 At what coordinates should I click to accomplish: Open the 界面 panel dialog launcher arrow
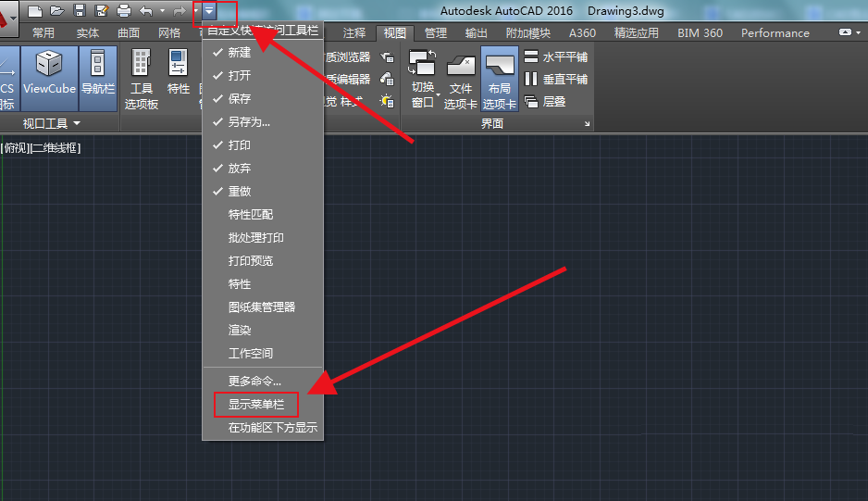(x=587, y=123)
